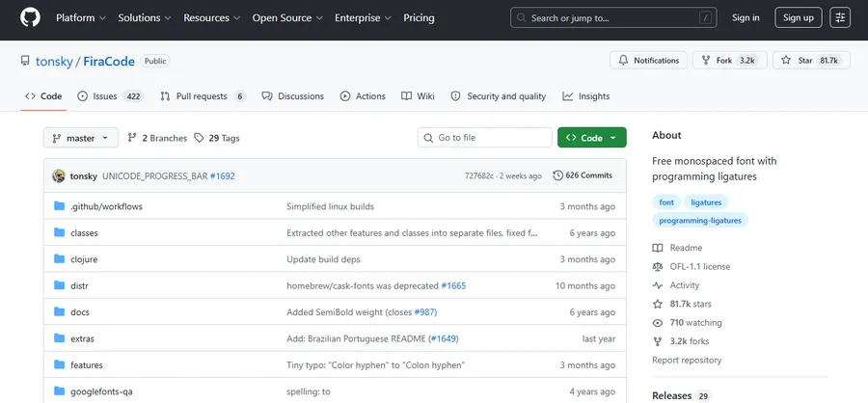Open the .github/workflows folder

[106, 206]
